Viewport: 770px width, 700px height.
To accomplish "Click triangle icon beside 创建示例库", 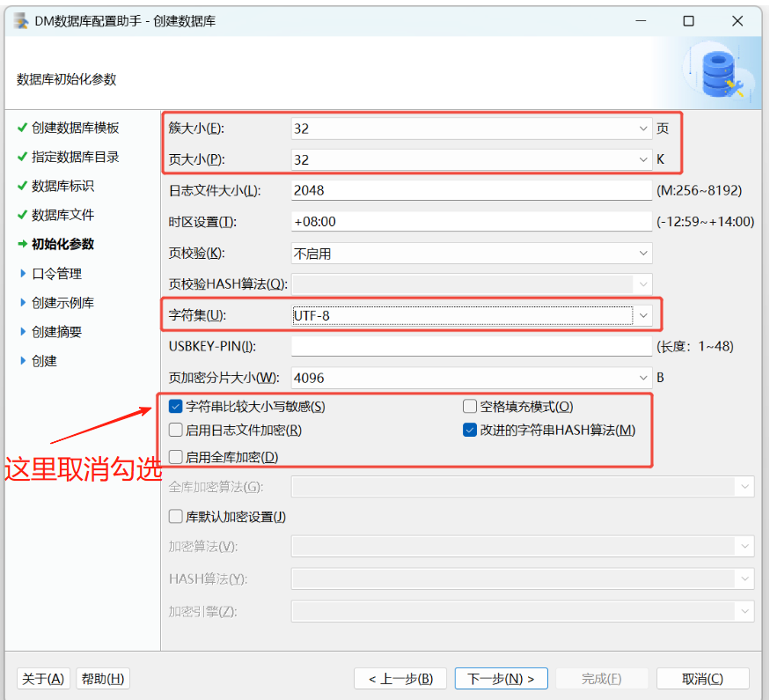I will 23,303.
